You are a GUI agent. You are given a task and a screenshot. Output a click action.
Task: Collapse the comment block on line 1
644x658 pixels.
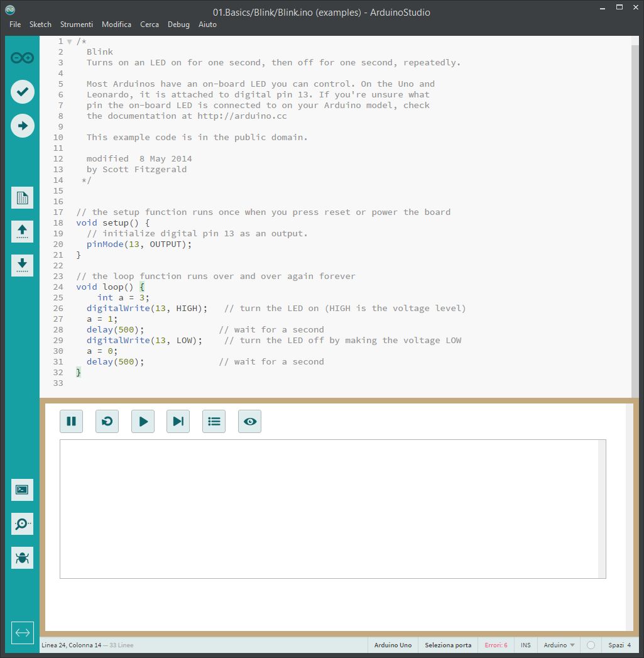(x=70, y=41)
